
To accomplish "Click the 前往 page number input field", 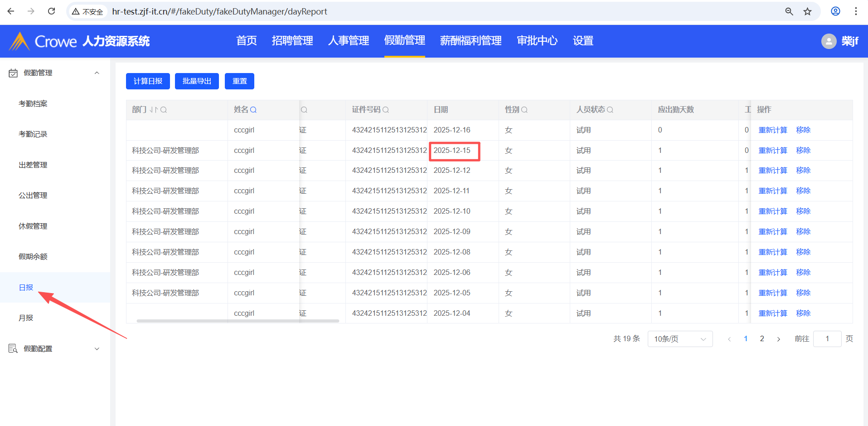I will pyautogui.click(x=827, y=339).
